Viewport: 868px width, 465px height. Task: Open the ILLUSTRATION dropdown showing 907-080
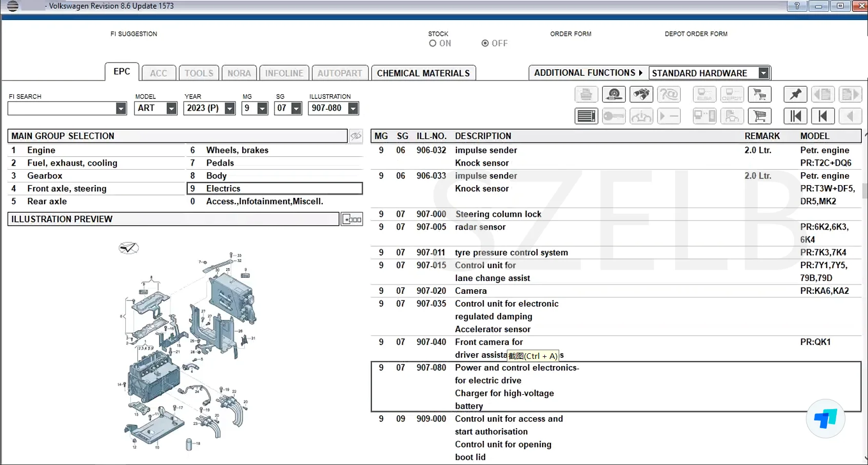tap(353, 108)
